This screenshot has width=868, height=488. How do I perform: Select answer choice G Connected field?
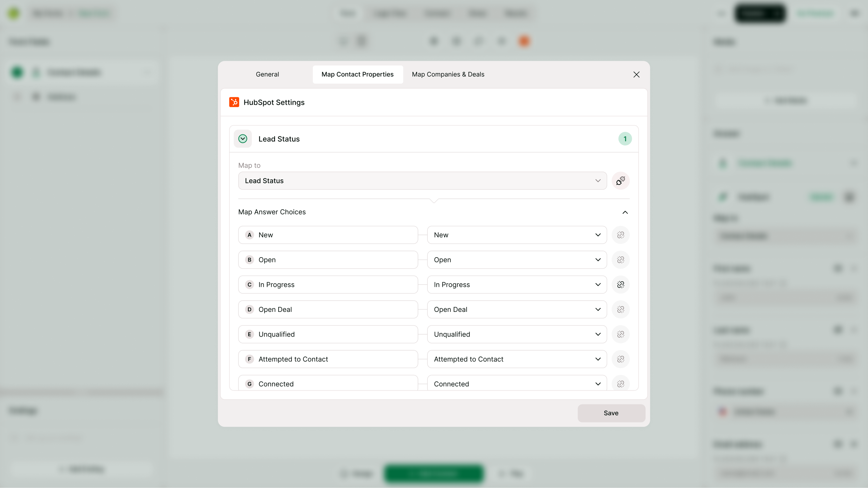click(x=328, y=383)
